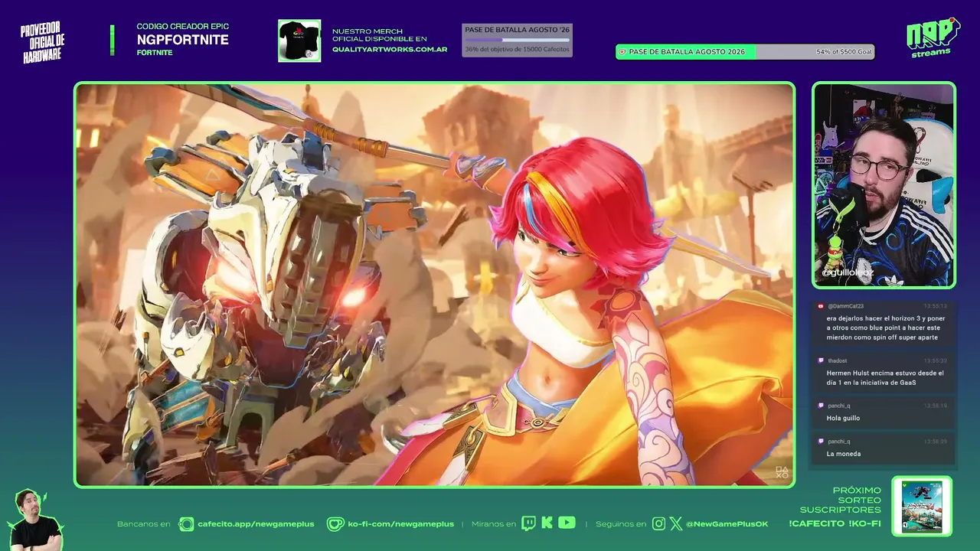This screenshot has width=980, height=551.
Task: Open the QUALITYARTWORKS.COM.AR merch link
Action: point(390,49)
